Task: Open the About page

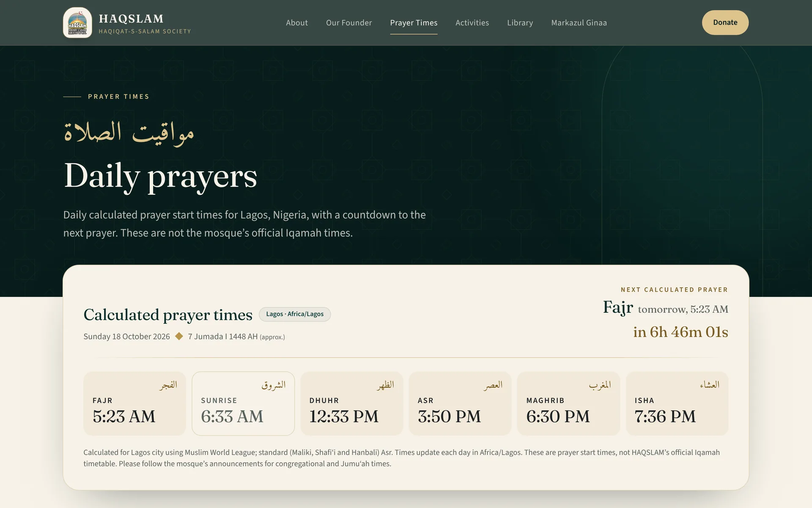Action: (x=297, y=23)
